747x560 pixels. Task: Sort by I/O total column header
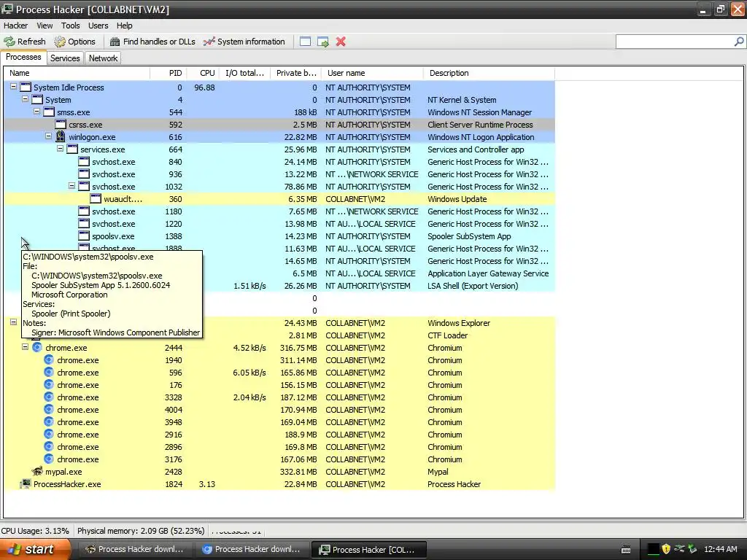(245, 74)
